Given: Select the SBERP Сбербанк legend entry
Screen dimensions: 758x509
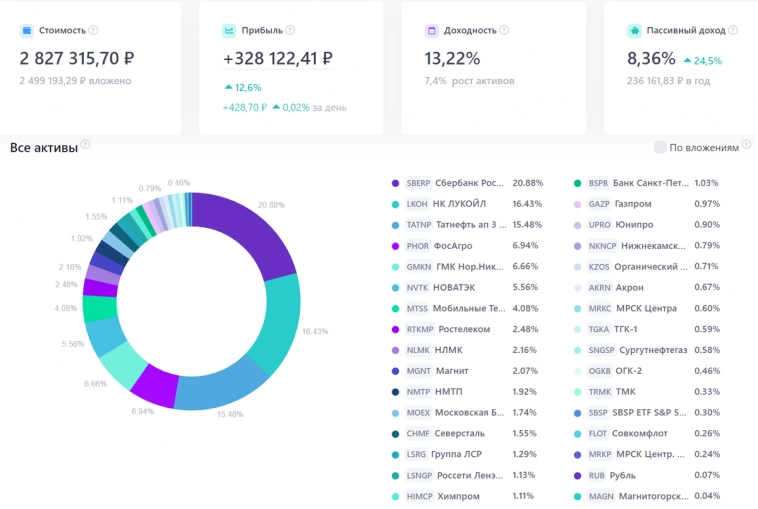Looking at the screenshot, I should click(455, 183).
